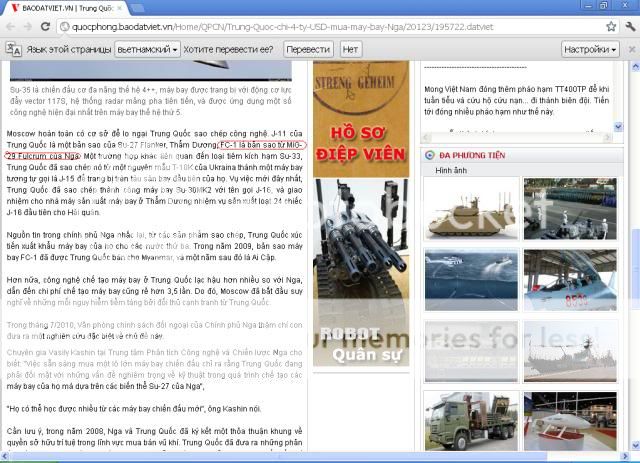Open the ĐA PHƯƠNG TIỆN section heading
This screenshot has height=463, width=640.
click(x=472, y=155)
